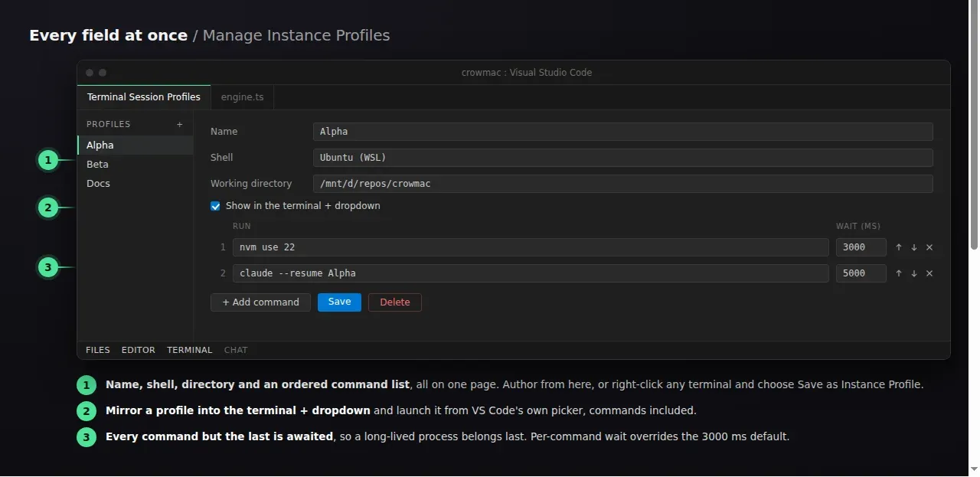Move the 'nvm use 22' command down
The width and height of the screenshot is (980, 477).
coord(914,247)
